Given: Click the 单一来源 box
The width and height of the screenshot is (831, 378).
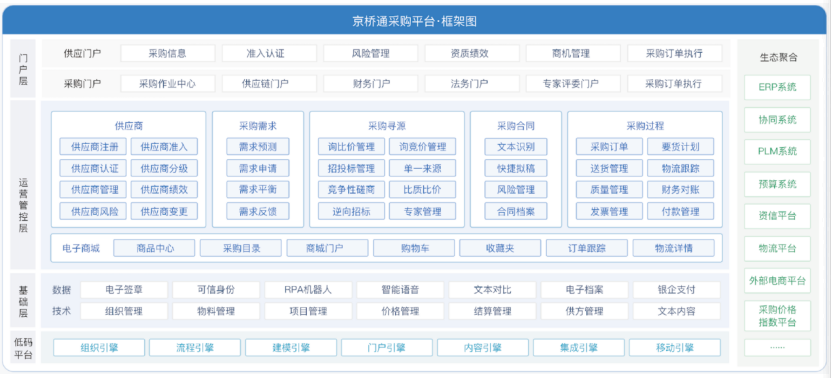Looking at the screenshot, I should pos(422,168).
